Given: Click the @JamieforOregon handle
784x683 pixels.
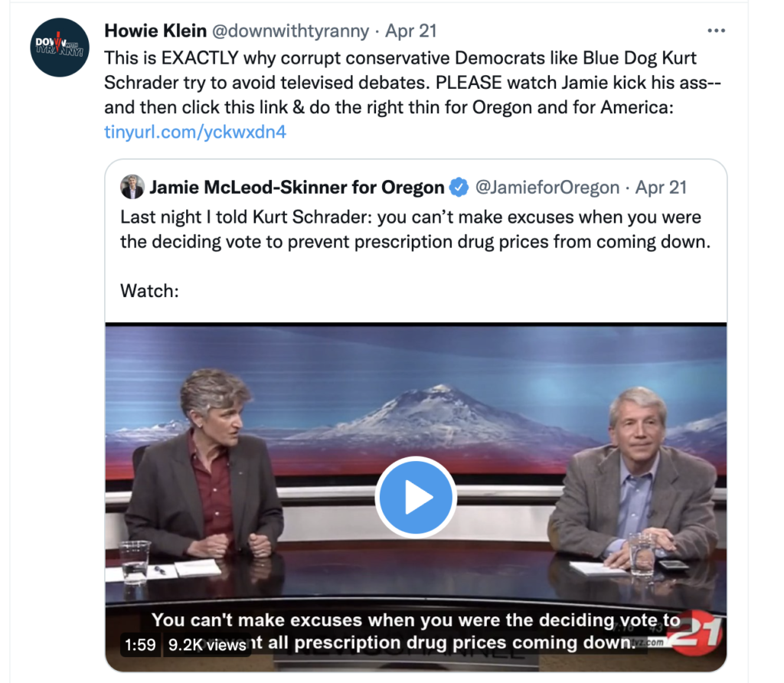Looking at the screenshot, I should pyautogui.click(x=547, y=188).
